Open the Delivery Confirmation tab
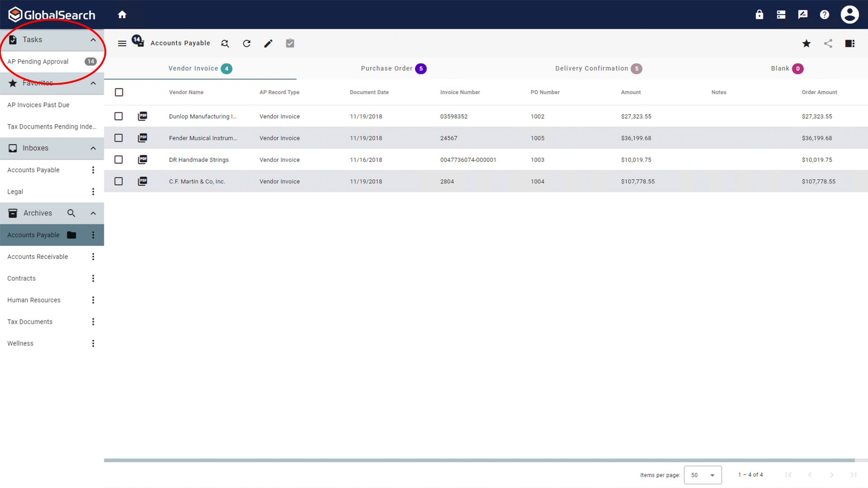The image size is (868, 488). point(591,68)
